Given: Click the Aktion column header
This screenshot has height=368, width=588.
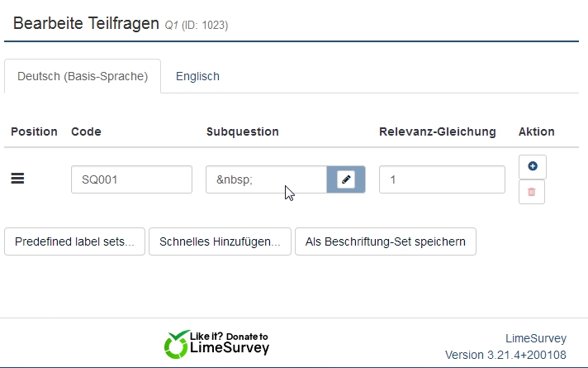Looking at the screenshot, I should tap(536, 131).
